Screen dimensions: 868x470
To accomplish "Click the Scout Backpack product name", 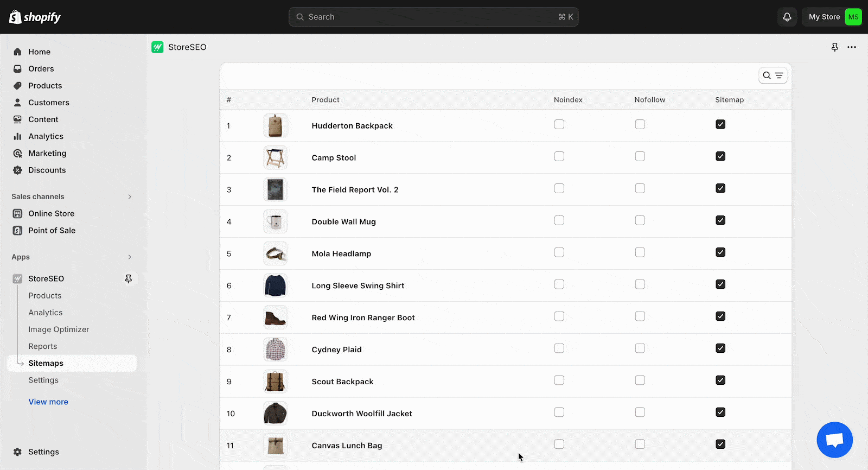I will (x=342, y=382).
